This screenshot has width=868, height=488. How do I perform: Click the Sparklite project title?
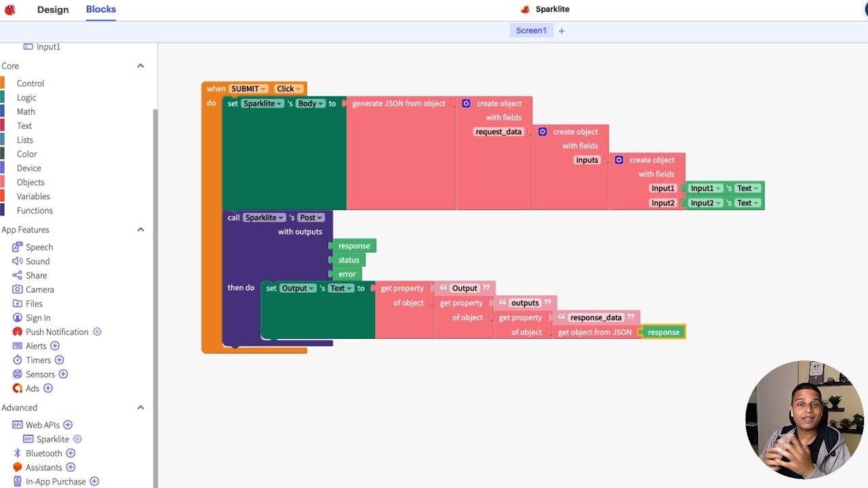(553, 9)
